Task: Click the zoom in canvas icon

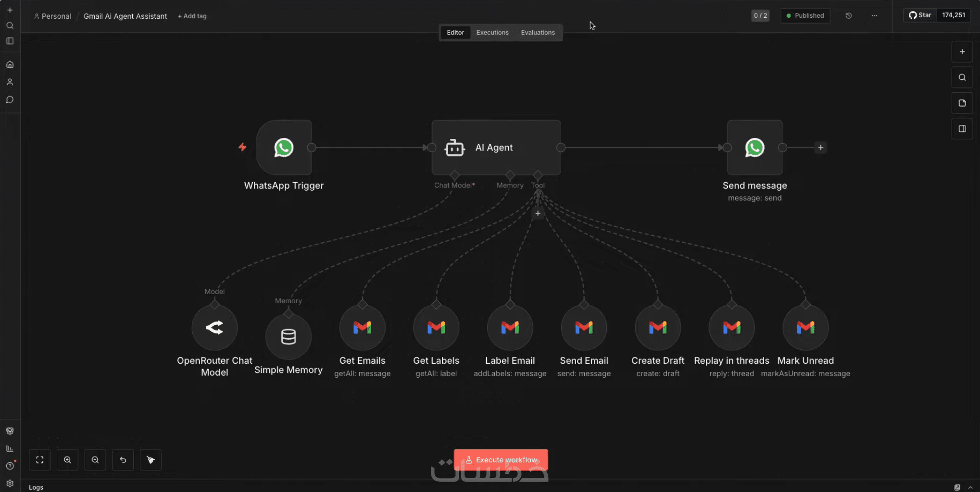Action: click(67, 460)
